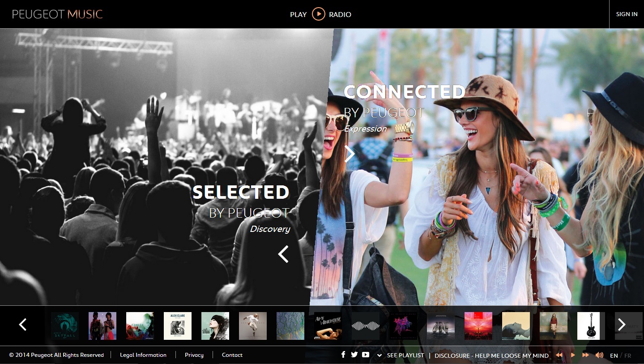Select the Awolnation album cover
Screen dimensions: 644x364
coord(441,326)
